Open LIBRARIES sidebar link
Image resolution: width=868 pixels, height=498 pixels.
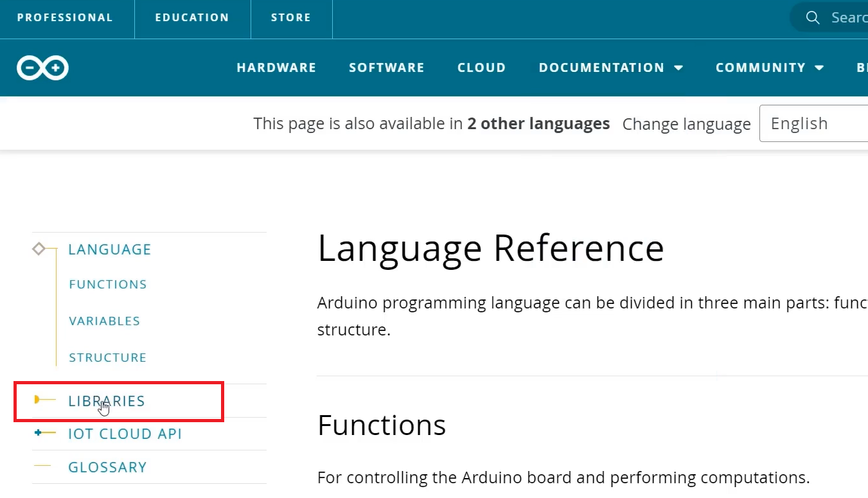point(107,401)
